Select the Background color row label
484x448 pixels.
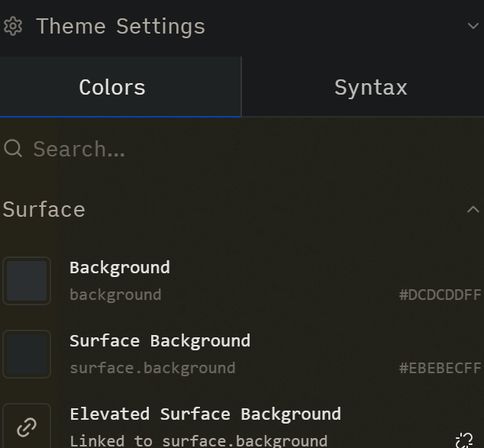click(x=120, y=267)
